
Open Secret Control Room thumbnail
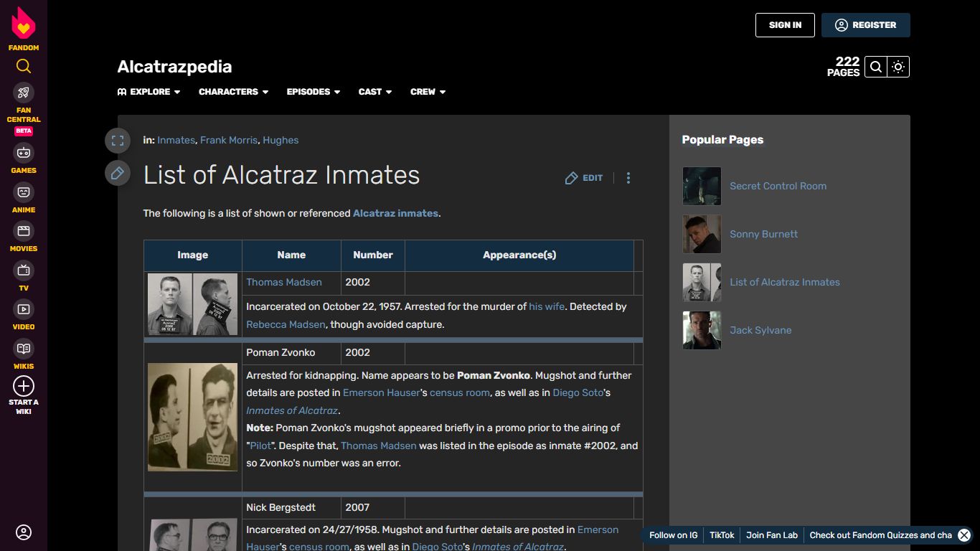pos(702,186)
